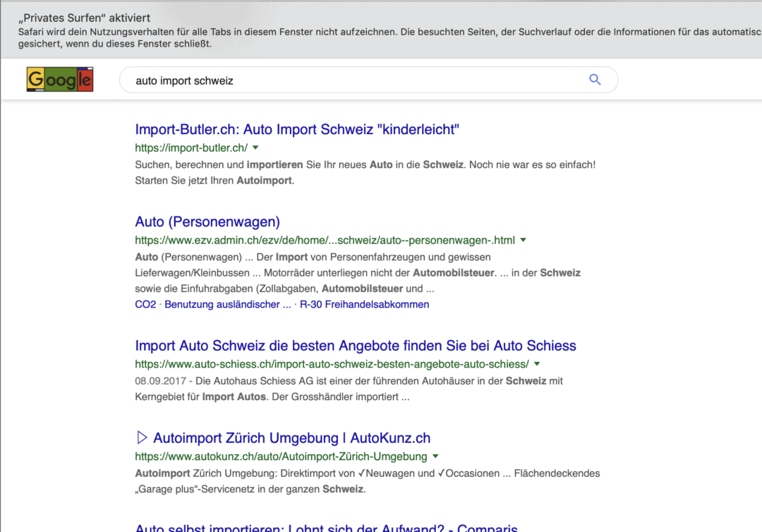Expand the green arrow beside ezv.admin.ch URL
Screen dimensions: 762x532
pos(523,240)
